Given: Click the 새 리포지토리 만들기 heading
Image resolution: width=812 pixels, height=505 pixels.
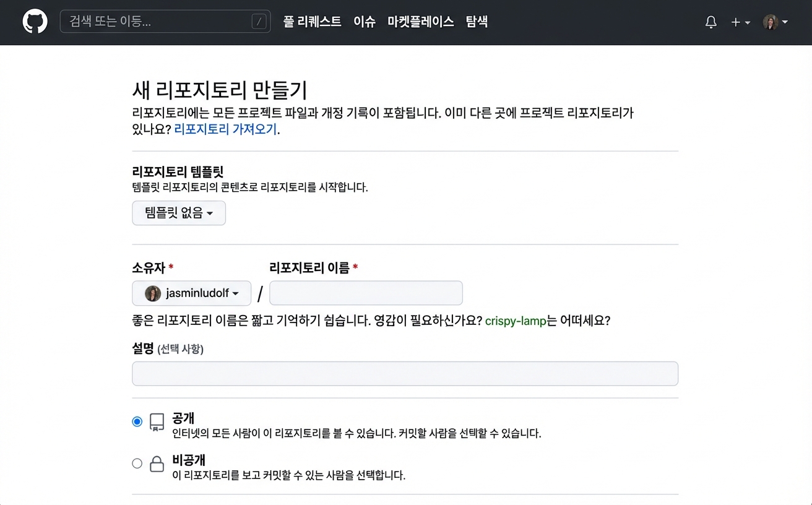Looking at the screenshot, I should pyautogui.click(x=220, y=90).
